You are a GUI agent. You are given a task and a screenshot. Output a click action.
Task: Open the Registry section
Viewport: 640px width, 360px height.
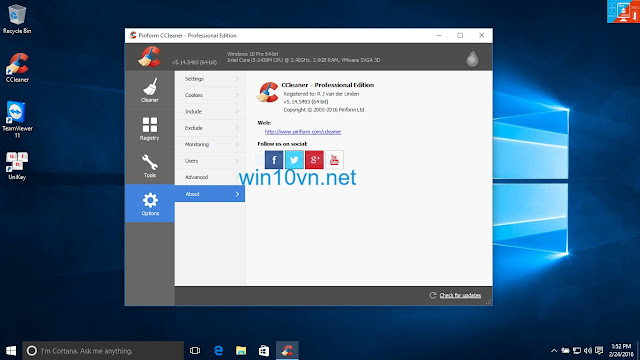click(150, 128)
